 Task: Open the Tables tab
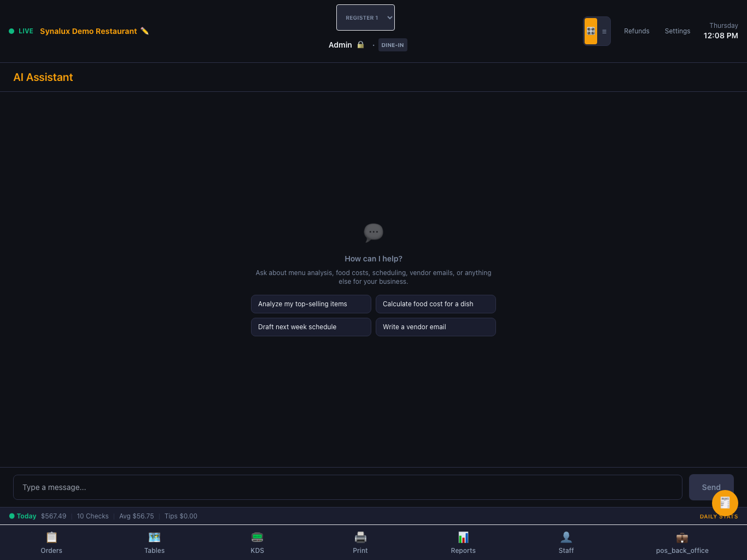coord(154,542)
